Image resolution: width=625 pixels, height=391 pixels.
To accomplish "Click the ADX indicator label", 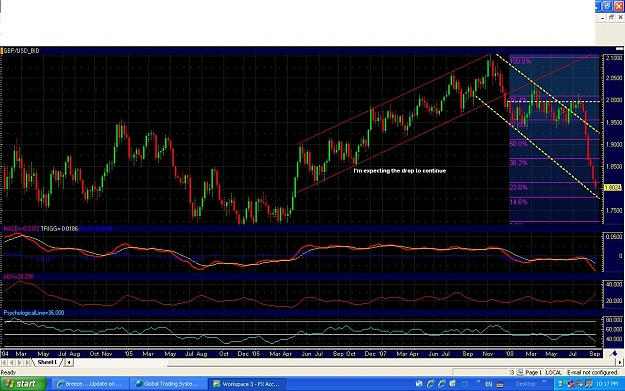I will [x=18, y=277].
